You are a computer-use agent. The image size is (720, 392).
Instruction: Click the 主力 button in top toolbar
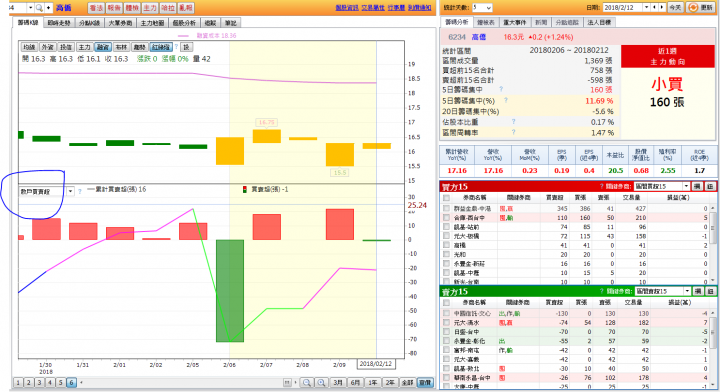[x=149, y=8]
